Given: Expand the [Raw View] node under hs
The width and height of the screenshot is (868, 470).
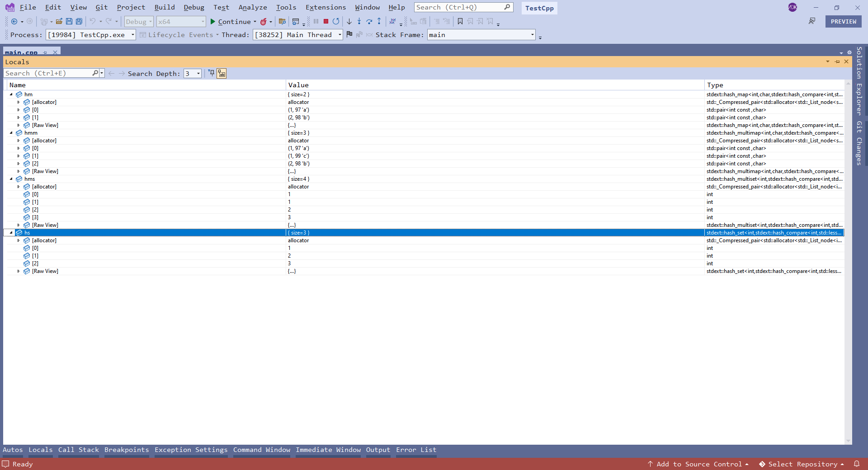Looking at the screenshot, I should pyautogui.click(x=18, y=271).
